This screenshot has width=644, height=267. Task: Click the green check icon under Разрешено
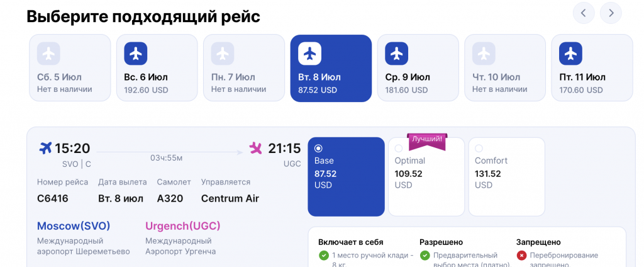point(425,256)
